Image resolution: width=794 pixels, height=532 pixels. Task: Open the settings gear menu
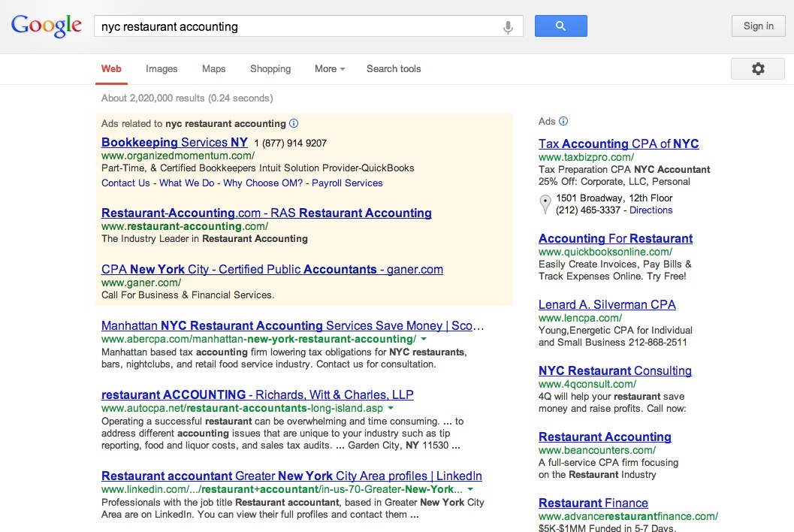(757, 69)
